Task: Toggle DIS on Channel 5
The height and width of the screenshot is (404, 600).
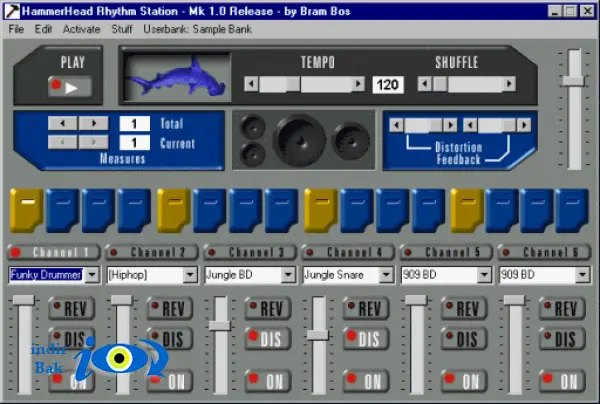Action: (x=464, y=339)
